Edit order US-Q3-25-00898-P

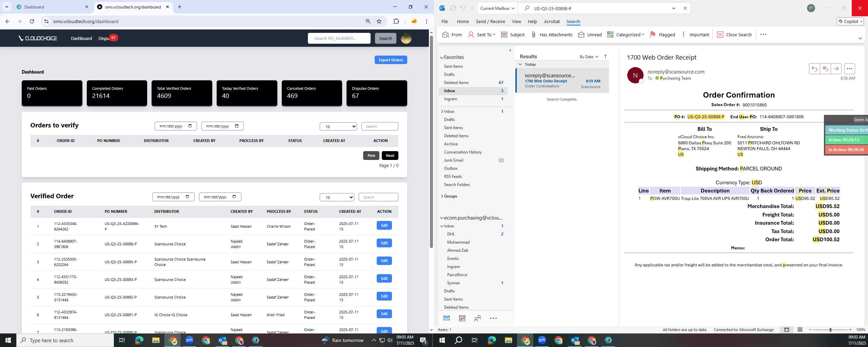click(384, 243)
